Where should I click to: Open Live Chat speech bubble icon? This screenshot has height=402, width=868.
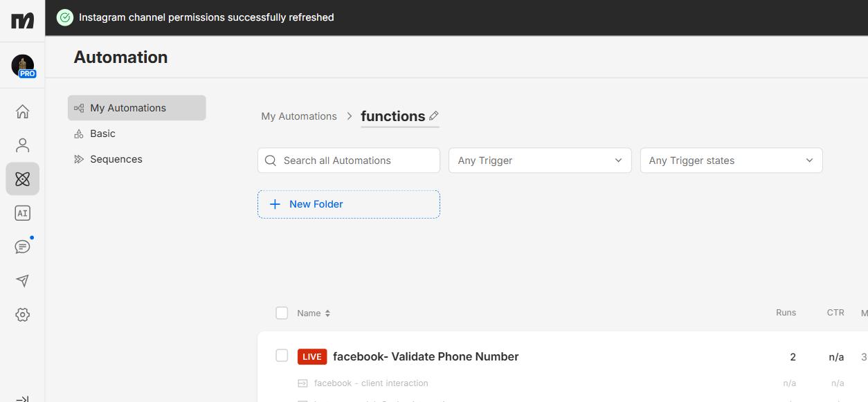[22, 247]
